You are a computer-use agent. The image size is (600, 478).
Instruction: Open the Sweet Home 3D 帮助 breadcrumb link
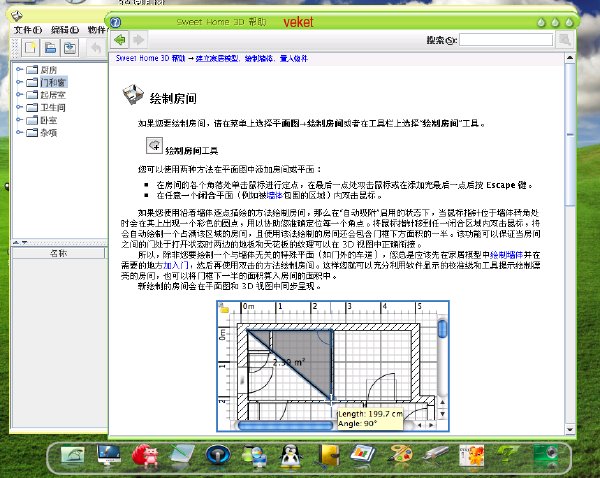tap(150, 58)
